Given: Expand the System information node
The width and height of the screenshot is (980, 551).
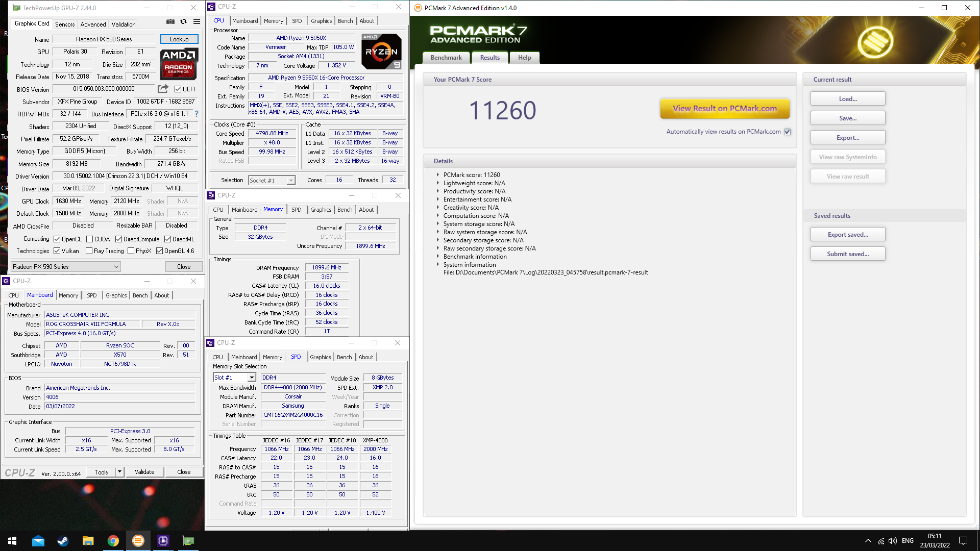Looking at the screenshot, I should (x=437, y=265).
